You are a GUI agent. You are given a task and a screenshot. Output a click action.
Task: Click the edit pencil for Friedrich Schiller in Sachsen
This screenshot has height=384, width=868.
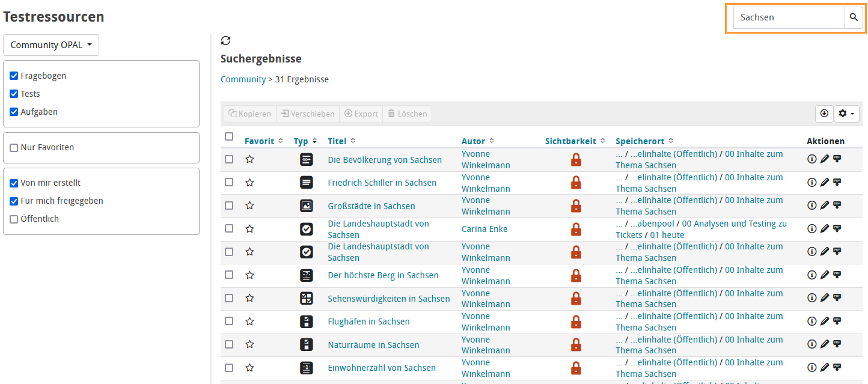click(824, 182)
